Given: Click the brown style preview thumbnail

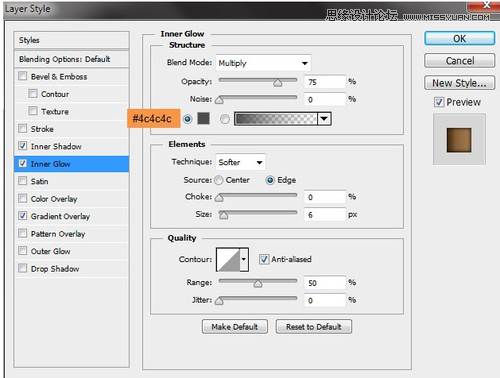Looking at the screenshot, I should click(x=459, y=140).
